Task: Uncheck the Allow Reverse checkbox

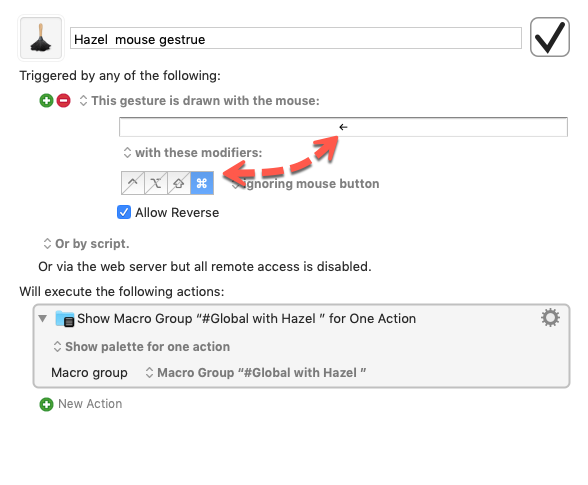Action: coord(124,212)
